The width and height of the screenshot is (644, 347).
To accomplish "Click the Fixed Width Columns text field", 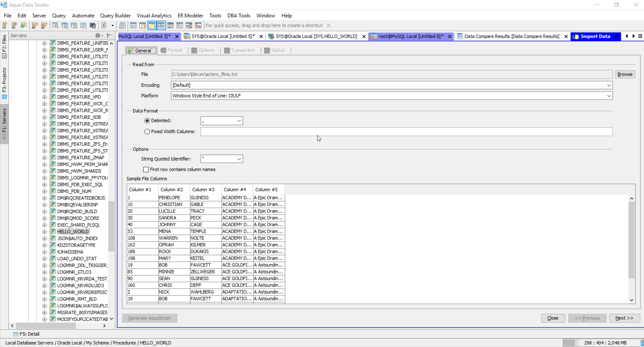I will click(406, 132).
